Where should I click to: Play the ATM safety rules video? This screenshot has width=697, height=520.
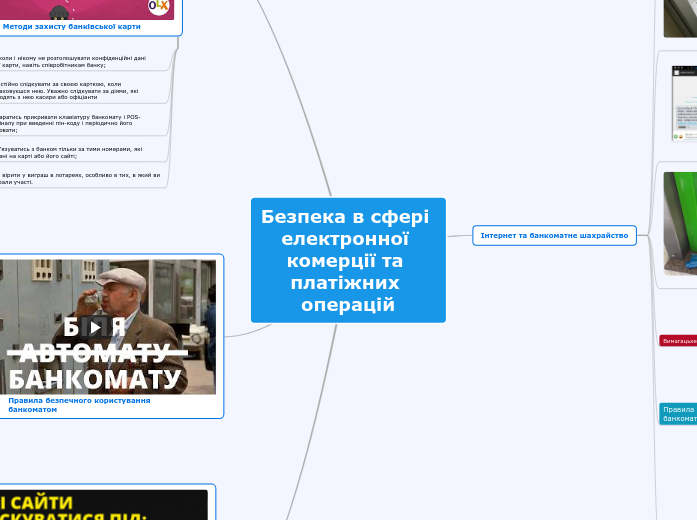95,326
